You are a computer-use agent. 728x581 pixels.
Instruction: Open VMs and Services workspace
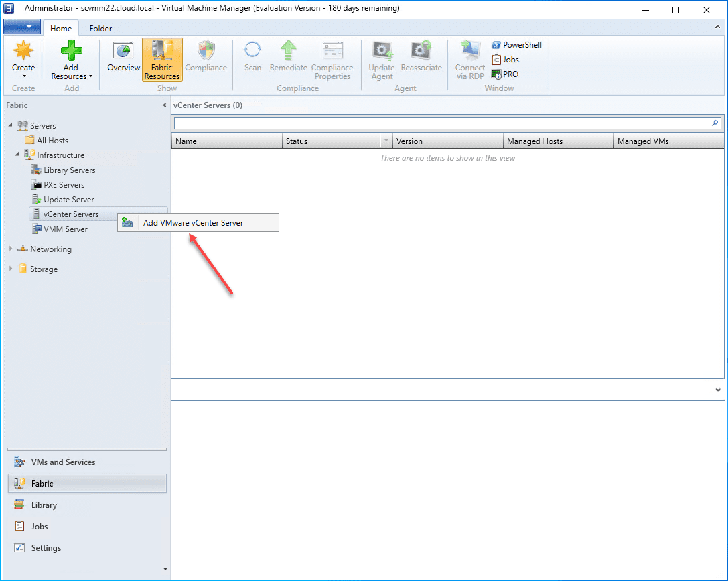87,462
